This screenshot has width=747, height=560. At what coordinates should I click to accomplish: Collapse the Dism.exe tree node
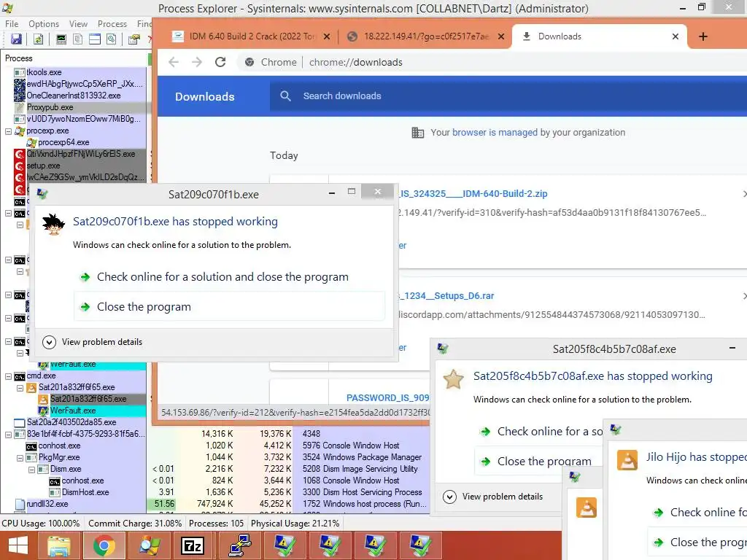31,470
